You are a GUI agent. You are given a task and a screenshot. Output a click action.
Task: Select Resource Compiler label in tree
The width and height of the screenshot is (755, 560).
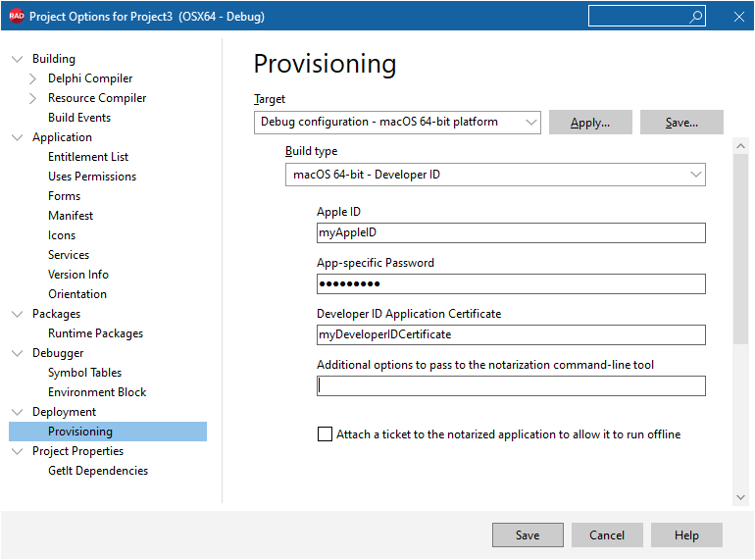click(x=97, y=98)
